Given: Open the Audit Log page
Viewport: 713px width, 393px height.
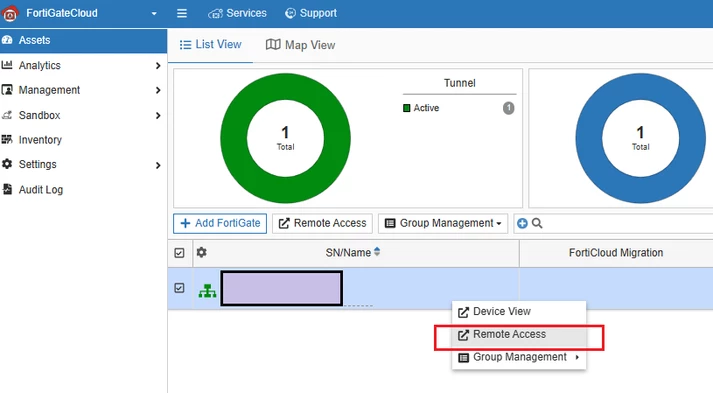Looking at the screenshot, I should (x=41, y=190).
